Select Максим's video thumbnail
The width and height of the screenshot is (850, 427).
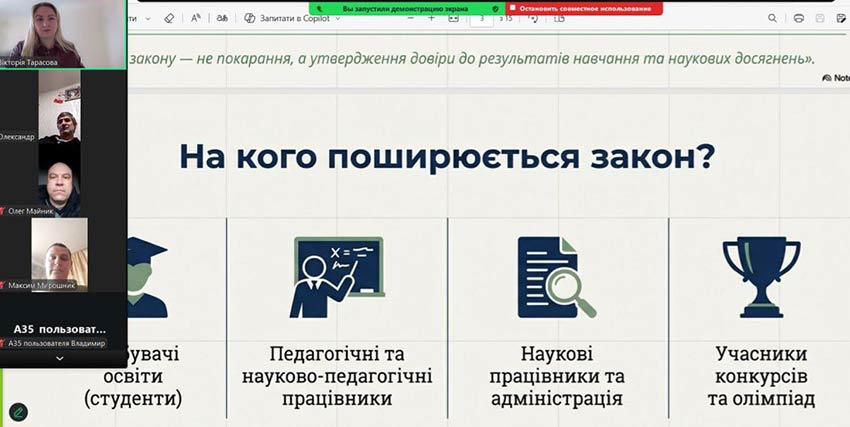(x=59, y=250)
